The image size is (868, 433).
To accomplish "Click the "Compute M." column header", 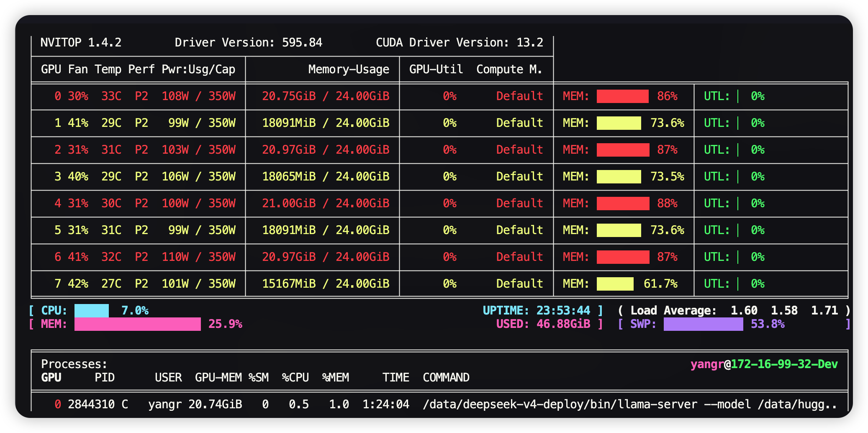I will coord(509,69).
